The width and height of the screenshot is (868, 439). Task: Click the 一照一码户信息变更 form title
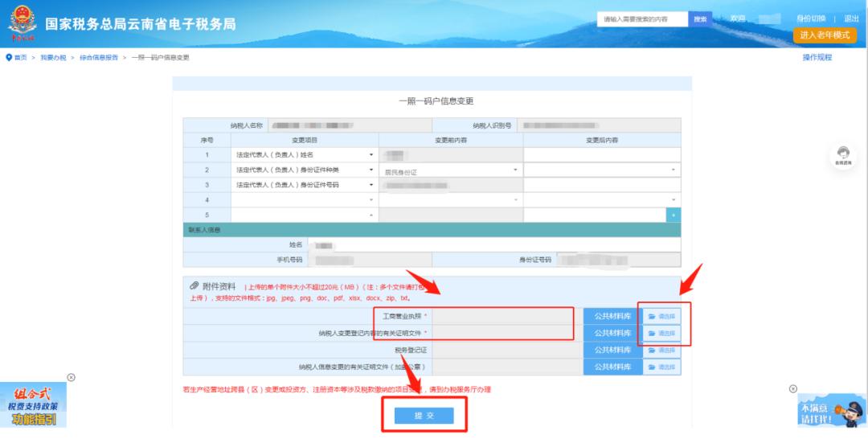pyautogui.click(x=436, y=101)
